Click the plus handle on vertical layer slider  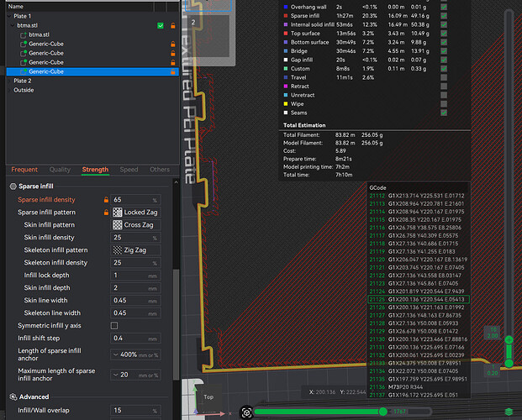509,340
